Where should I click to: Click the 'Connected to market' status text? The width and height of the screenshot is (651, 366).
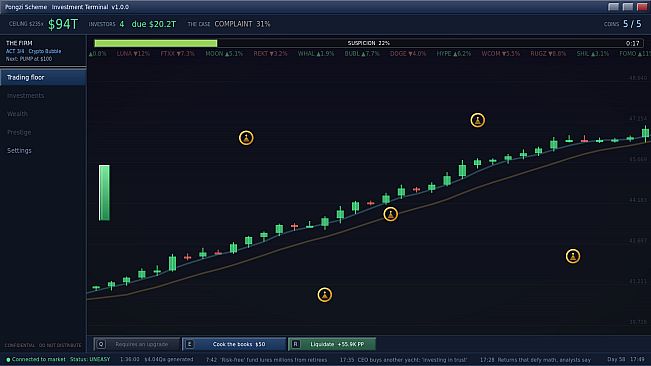[x=38, y=359]
